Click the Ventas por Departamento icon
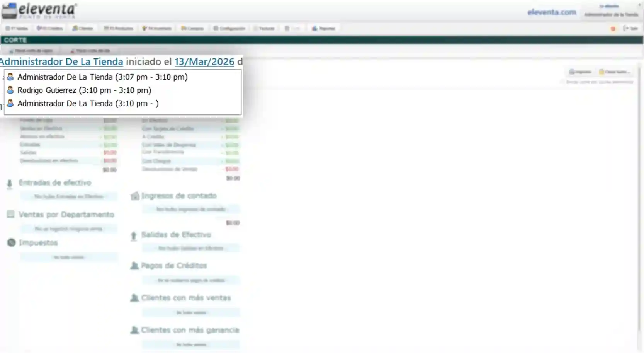This screenshot has width=644, height=353. (x=10, y=214)
